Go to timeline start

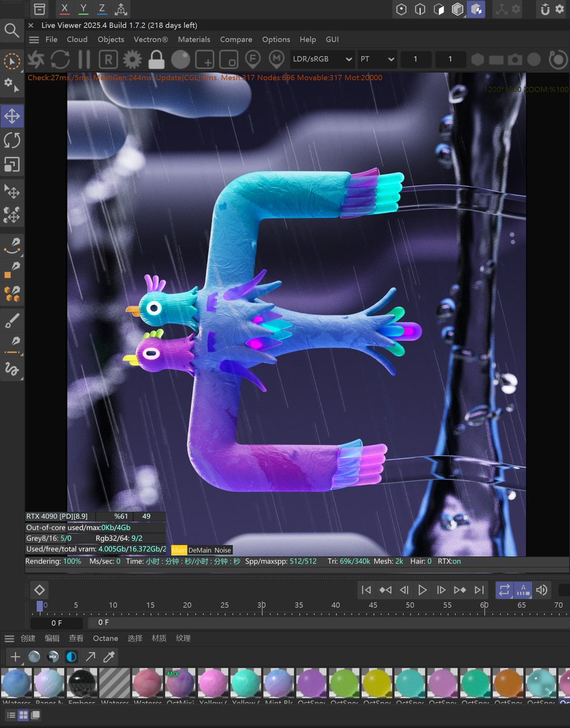point(366,590)
